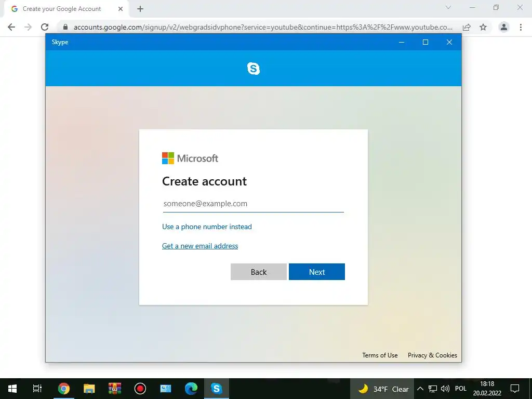Viewport: 532px width, 399px height.
Task: Click Chrome's forward navigation arrow
Action: tap(28, 27)
